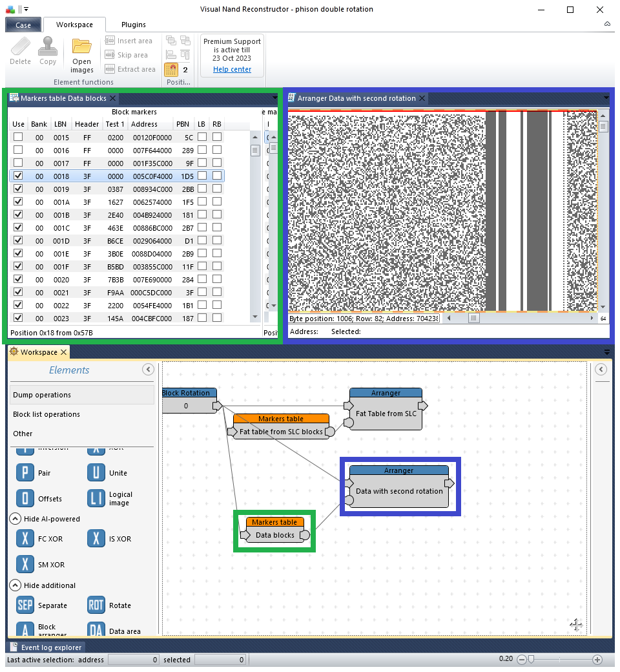The height and width of the screenshot is (672, 620).
Task: Select the Data blocks Markers table node
Action: tap(274, 531)
